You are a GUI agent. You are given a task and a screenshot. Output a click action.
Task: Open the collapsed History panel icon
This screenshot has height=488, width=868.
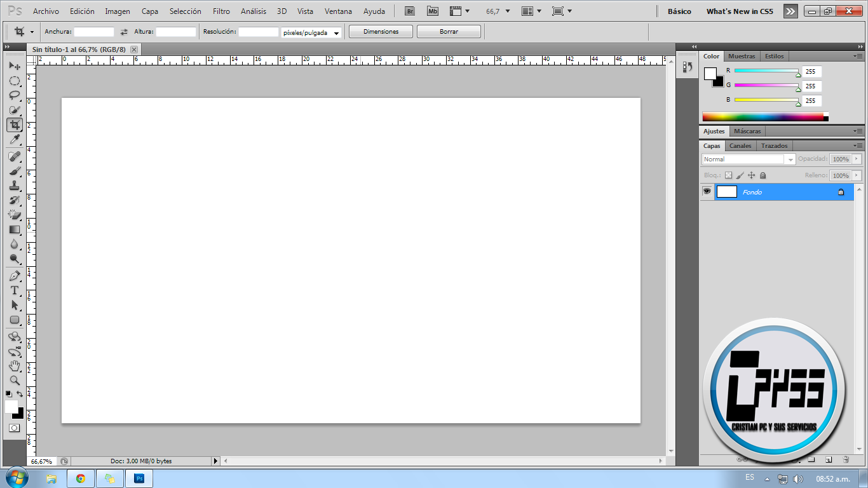(x=687, y=67)
